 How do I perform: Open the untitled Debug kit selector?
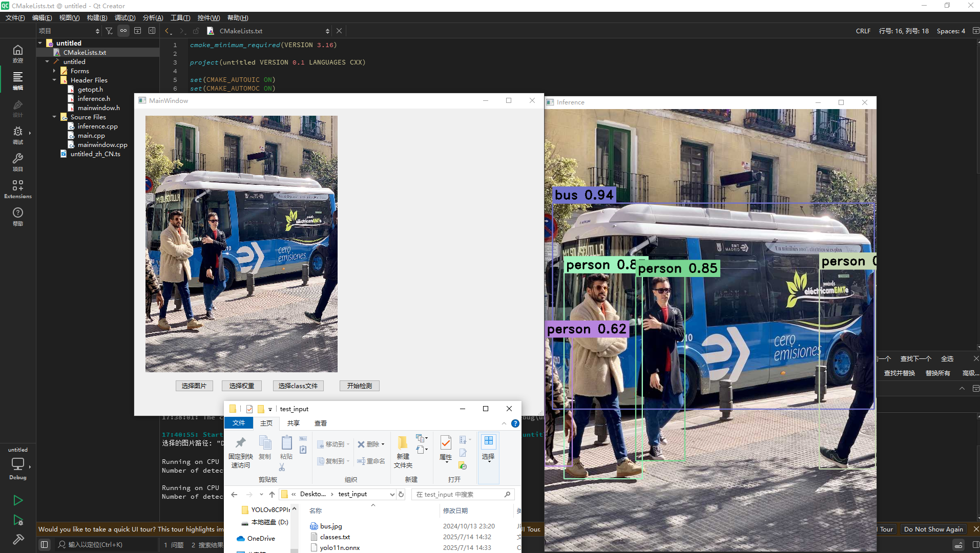18,463
